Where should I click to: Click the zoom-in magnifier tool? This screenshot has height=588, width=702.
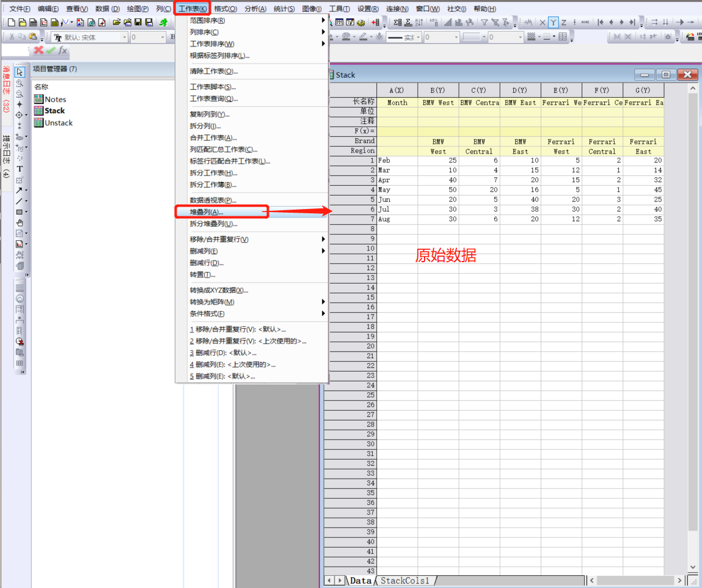point(20,83)
